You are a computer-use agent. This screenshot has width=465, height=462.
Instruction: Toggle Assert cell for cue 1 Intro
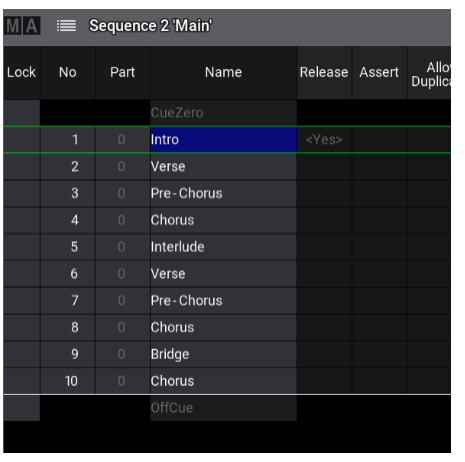pos(379,140)
